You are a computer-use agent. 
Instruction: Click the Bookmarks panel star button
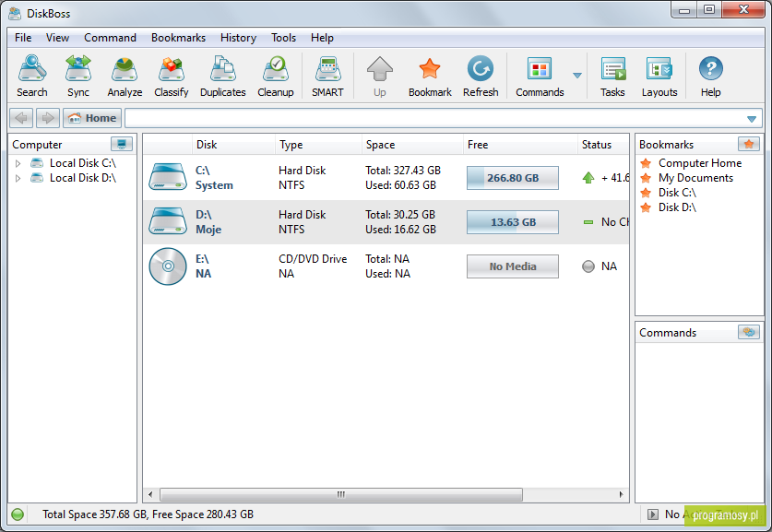tap(749, 144)
